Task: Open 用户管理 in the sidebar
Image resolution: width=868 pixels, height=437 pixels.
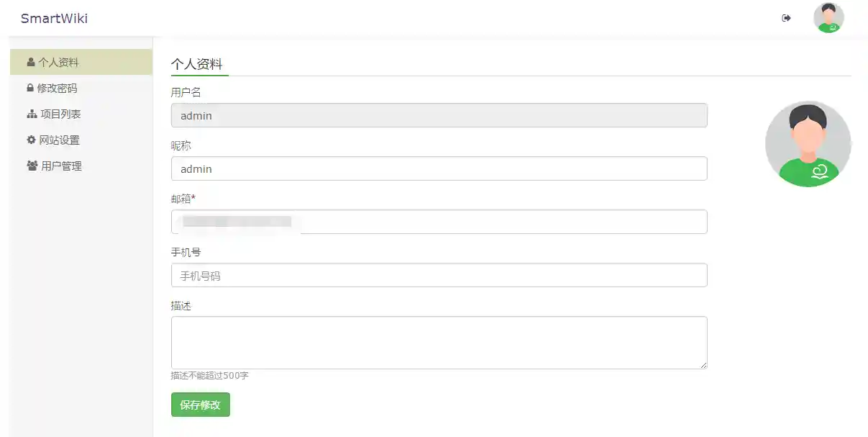Action: (x=62, y=166)
